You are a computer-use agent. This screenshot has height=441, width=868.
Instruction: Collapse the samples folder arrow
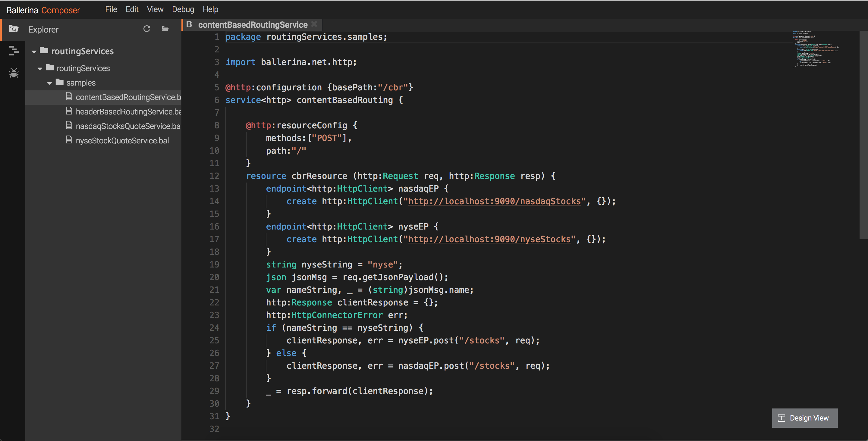[x=49, y=83]
